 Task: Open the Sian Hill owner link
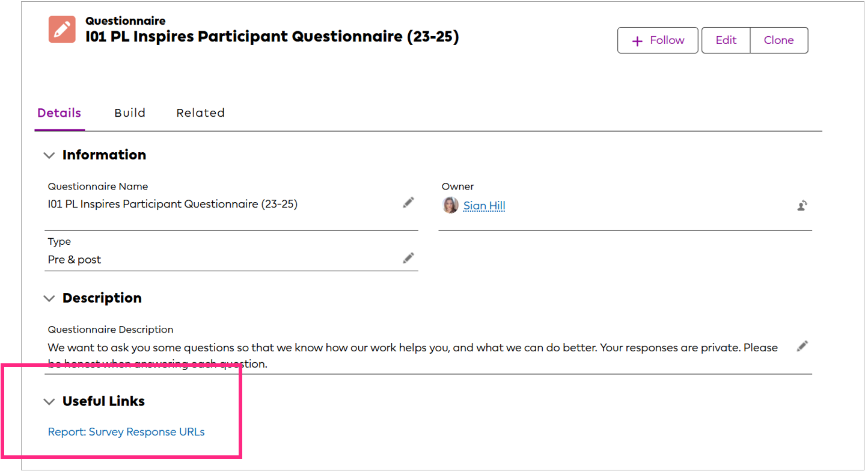484,205
